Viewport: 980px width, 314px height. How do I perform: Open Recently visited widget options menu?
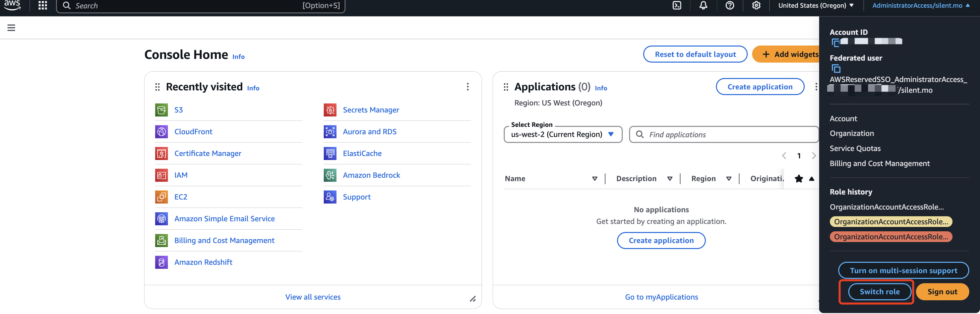pyautogui.click(x=468, y=87)
